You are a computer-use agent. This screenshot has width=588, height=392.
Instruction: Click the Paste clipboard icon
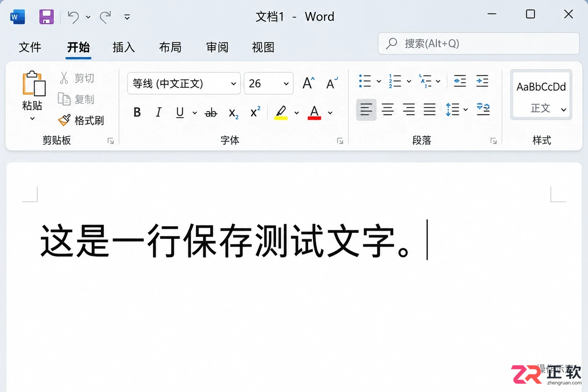tap(33, 84)
